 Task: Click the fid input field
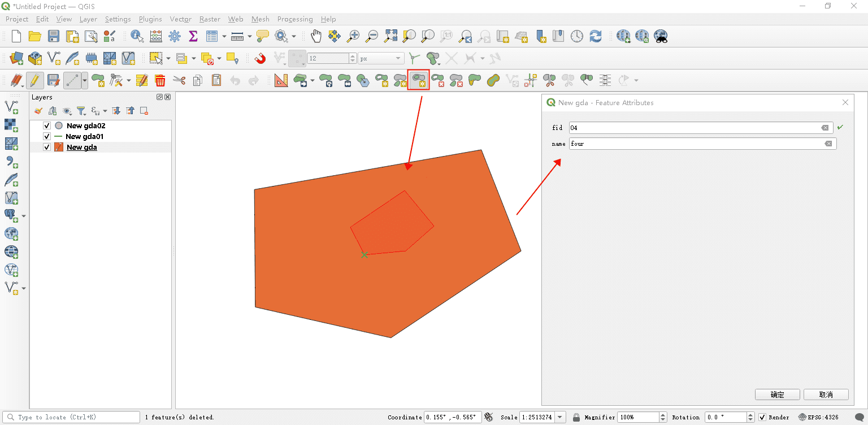pos(701,128)
